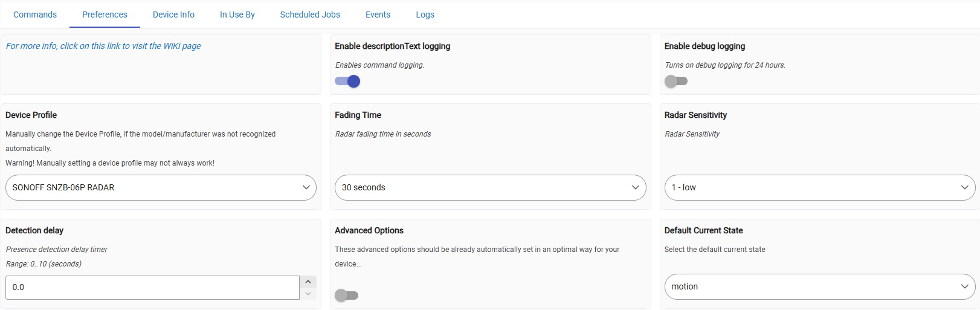Go to the Scheduled Jobs tab
The height and width of the screenshot is (310, 980).
point(310,15)
